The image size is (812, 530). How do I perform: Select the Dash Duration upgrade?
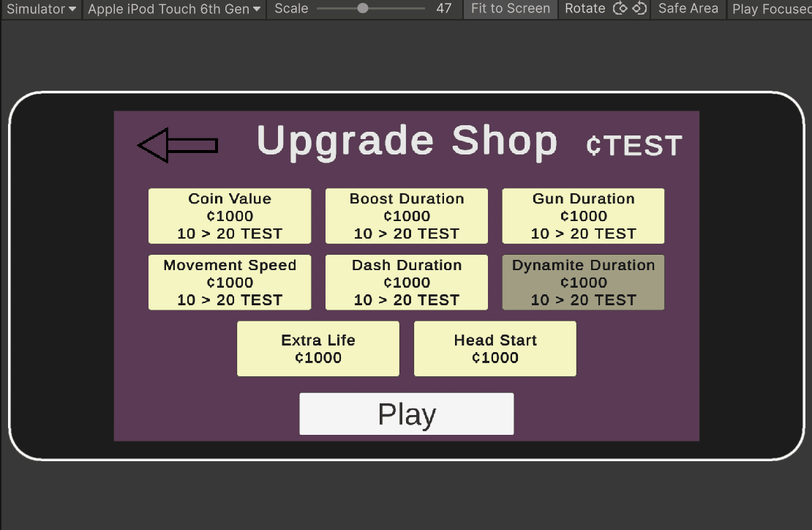coord(407,283)
